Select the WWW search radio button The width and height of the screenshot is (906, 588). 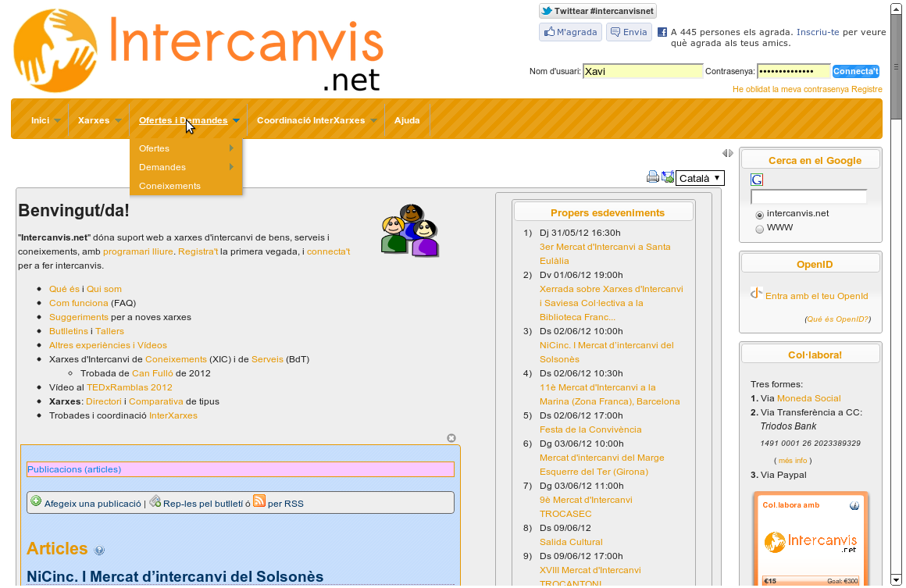[759, 229]
